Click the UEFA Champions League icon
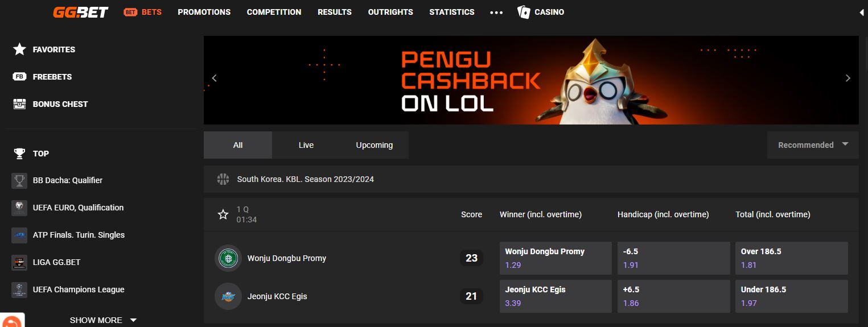The image size is (868, 327). [x=19, y=289]
